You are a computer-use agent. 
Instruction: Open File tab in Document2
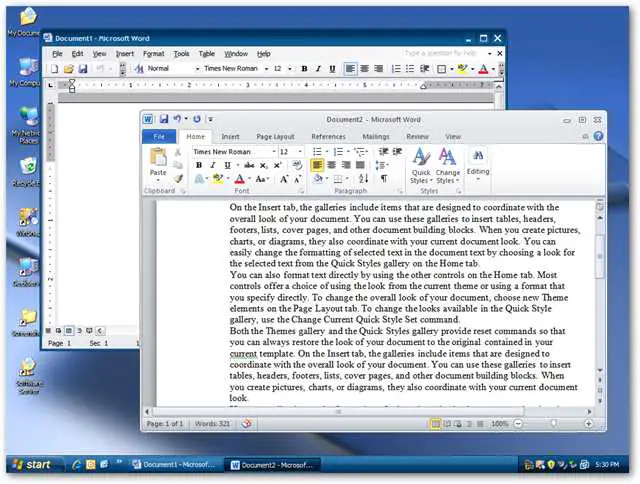(x=159, y=137)
